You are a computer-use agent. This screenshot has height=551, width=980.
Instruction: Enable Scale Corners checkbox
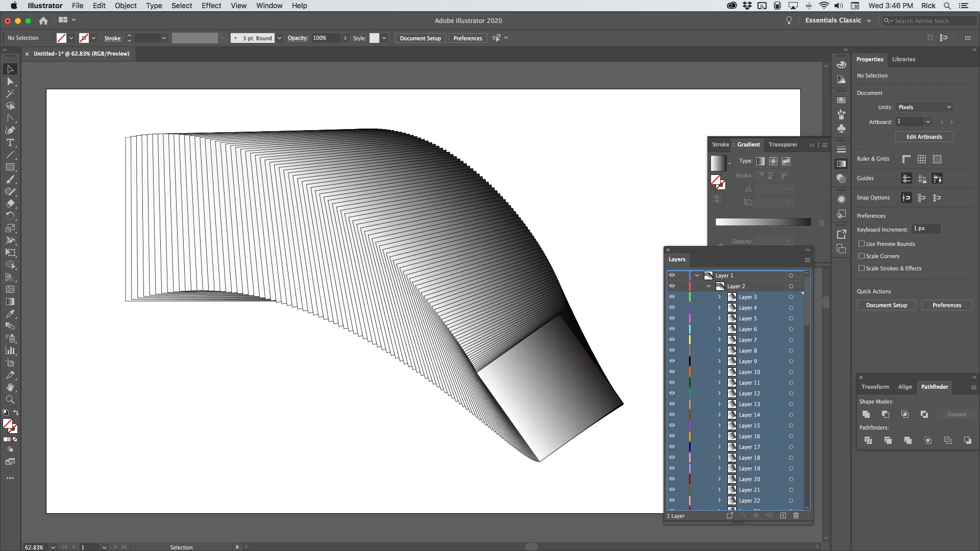click(862, 256)
